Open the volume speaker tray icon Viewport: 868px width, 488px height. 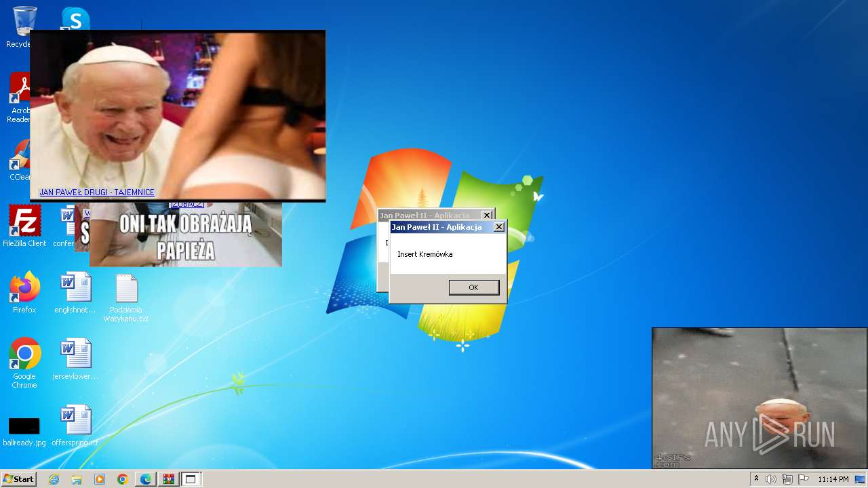pyautogui.click(x=771, y=479)
